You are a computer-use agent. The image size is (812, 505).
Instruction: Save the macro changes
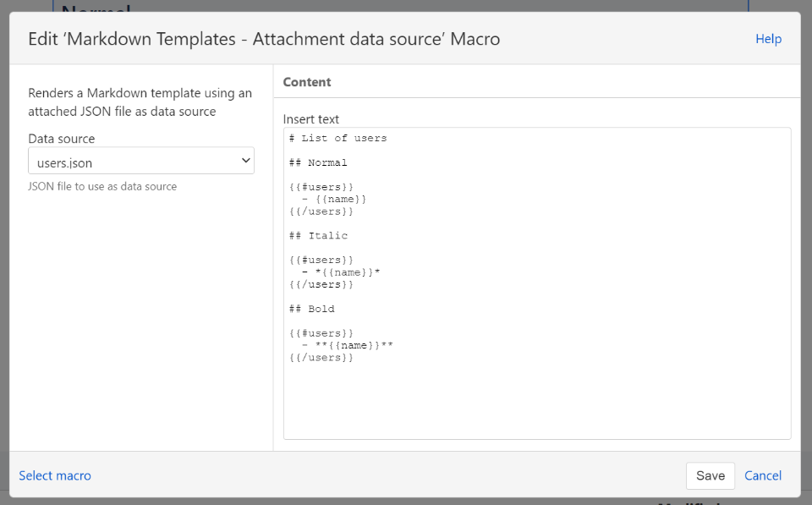[710, 475]
